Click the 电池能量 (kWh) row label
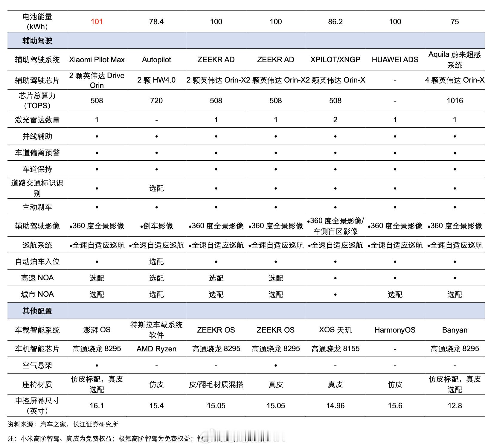 (37, 22)
